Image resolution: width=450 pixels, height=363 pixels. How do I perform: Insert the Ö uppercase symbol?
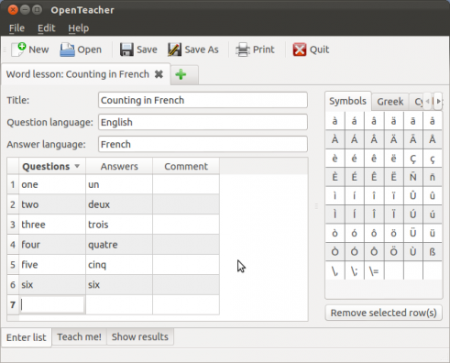click(x=393, y=252)
